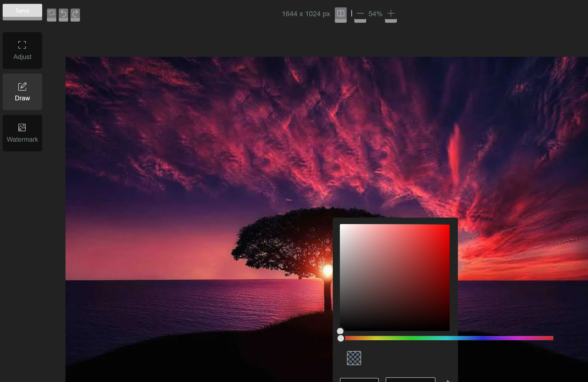Select the Draw tool tab
Image resolution: width=588 pixels, height=382 pixels.
[22, 92]
